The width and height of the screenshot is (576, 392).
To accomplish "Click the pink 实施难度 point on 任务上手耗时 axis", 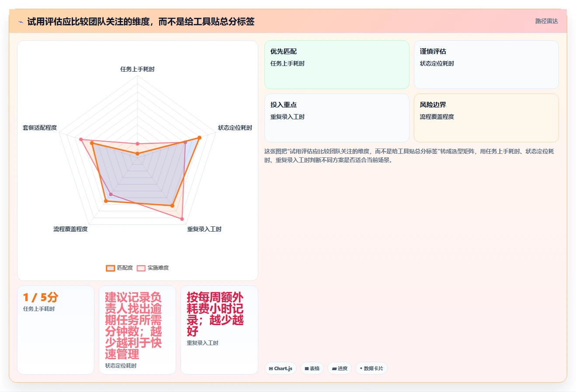I will (138, 143).
